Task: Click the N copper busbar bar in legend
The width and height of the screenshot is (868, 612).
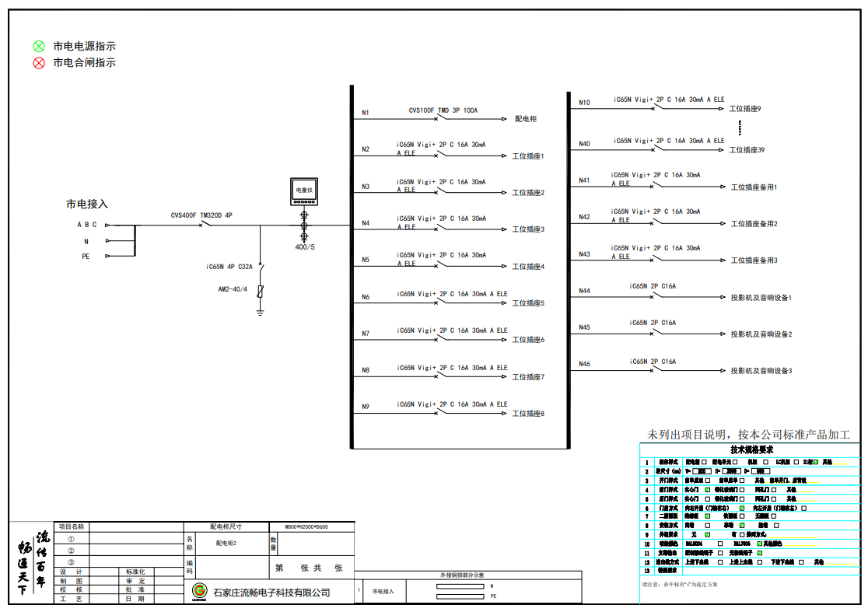Action: pos(460,586)
